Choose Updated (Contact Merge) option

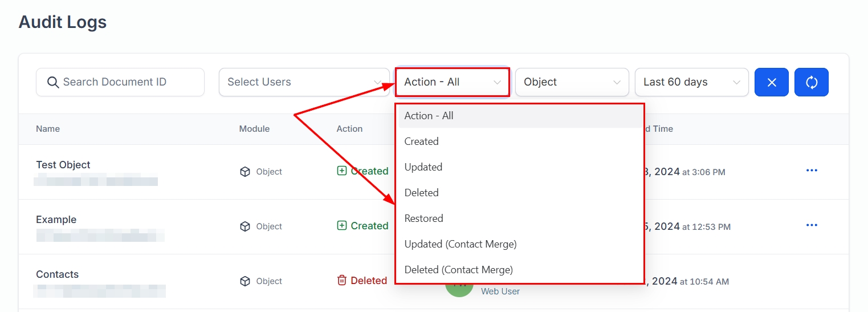pyautogui.click(x=461, y=244)
